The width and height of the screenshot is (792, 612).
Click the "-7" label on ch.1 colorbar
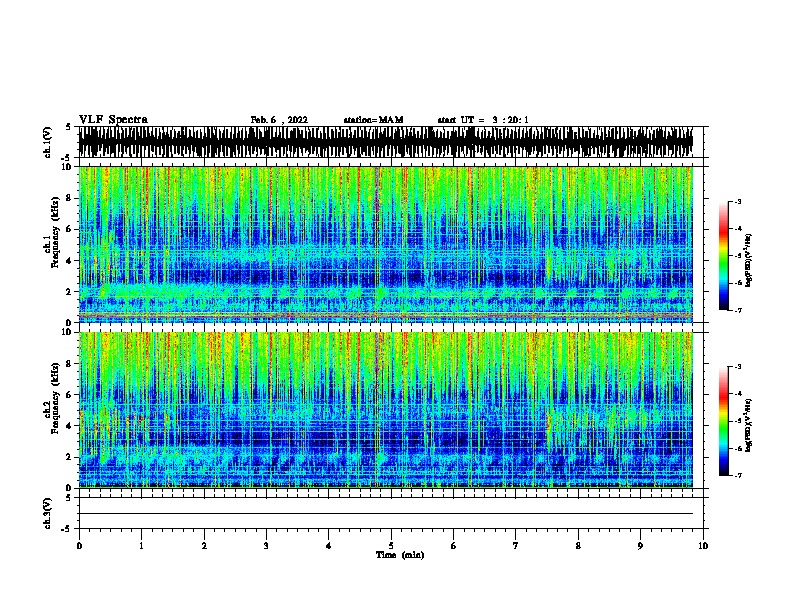click(737, 310)
